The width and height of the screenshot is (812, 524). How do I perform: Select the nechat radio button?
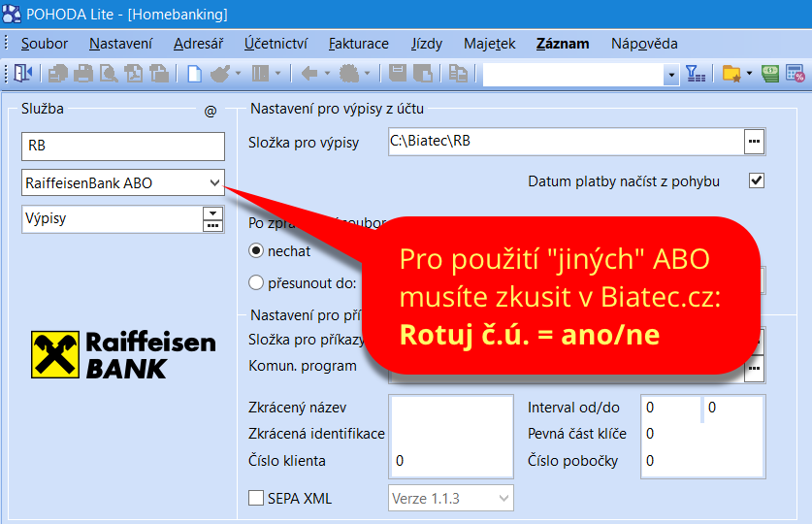pos(256,251)
